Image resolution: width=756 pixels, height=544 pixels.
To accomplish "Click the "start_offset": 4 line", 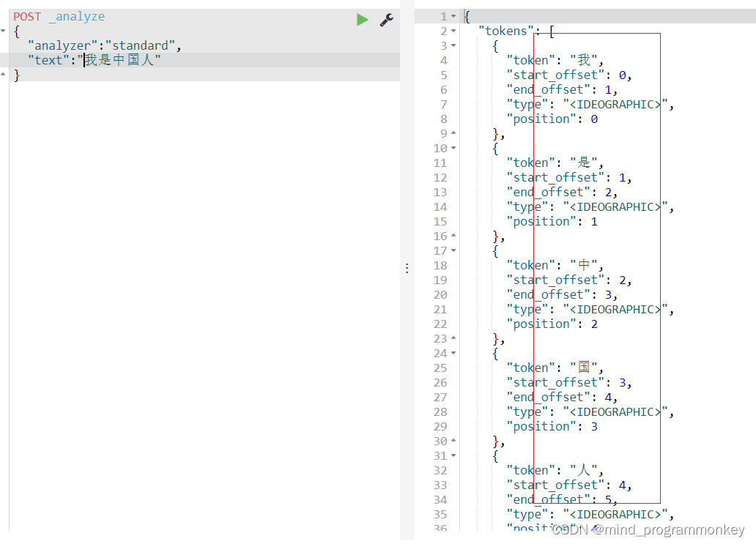I will tap(569, 485).
